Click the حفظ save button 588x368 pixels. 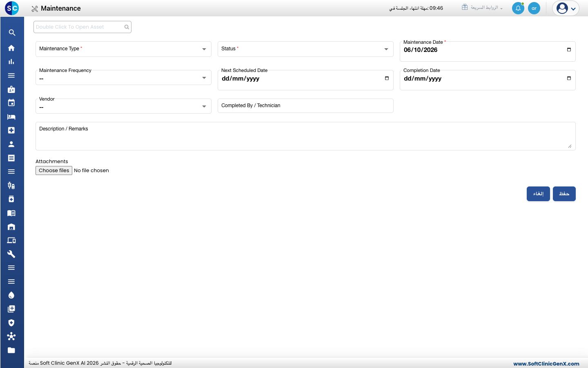pyautogui.click(x=564, y=194)
